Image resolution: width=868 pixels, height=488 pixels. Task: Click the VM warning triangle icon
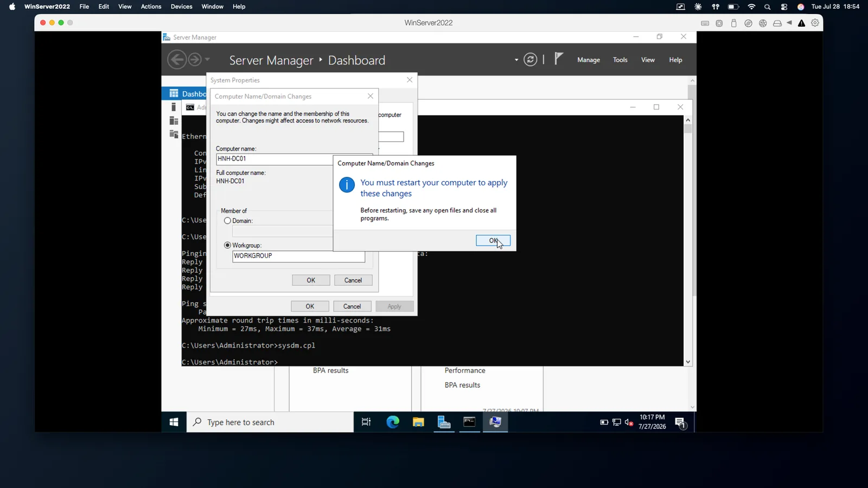click(x=801, y=23)
